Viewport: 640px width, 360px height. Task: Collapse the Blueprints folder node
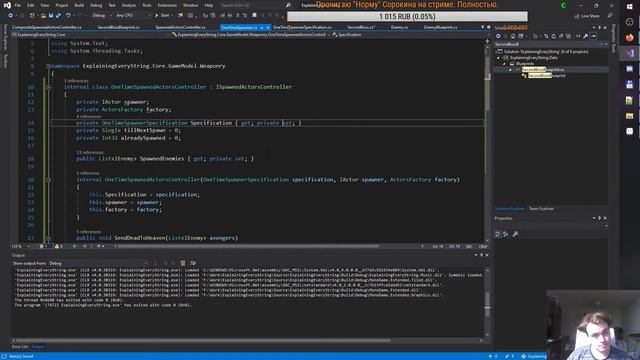[x=504, y=64]
